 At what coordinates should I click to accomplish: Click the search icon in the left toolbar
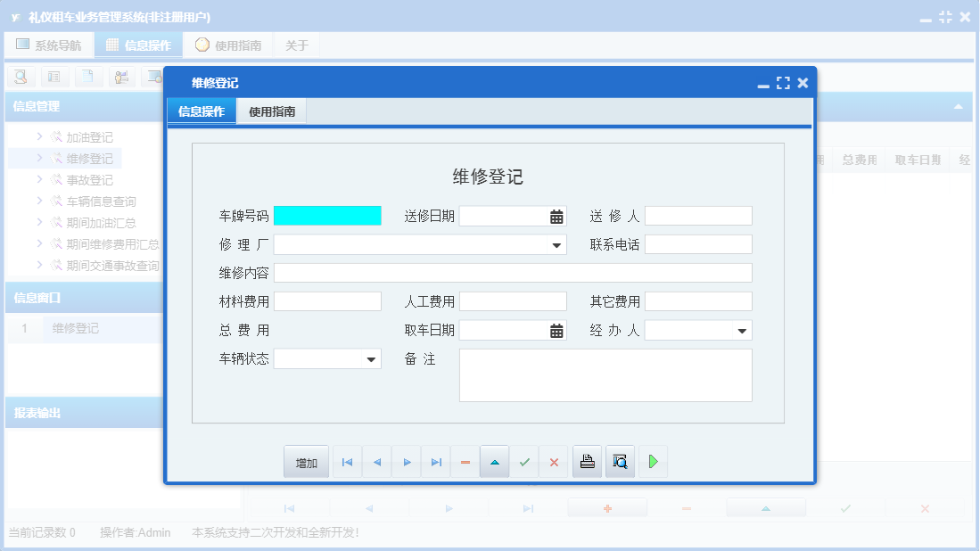coord(20,77)
